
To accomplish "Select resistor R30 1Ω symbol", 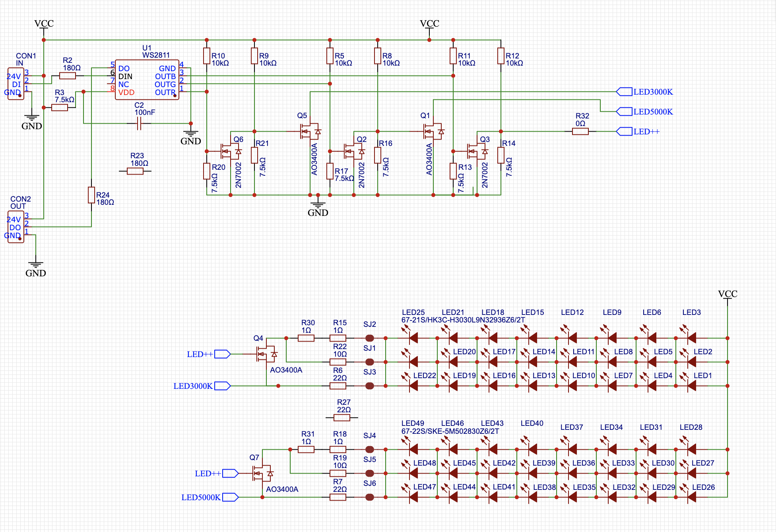I will coord(306,338).
